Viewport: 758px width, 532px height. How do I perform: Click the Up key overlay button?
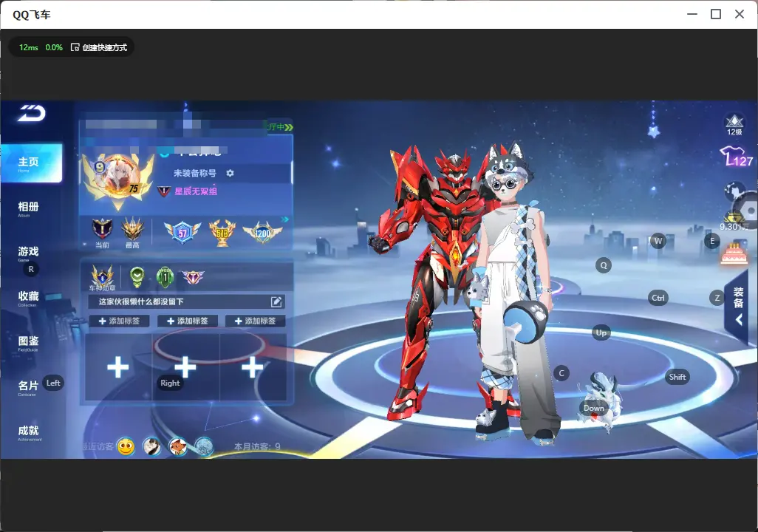601,332
